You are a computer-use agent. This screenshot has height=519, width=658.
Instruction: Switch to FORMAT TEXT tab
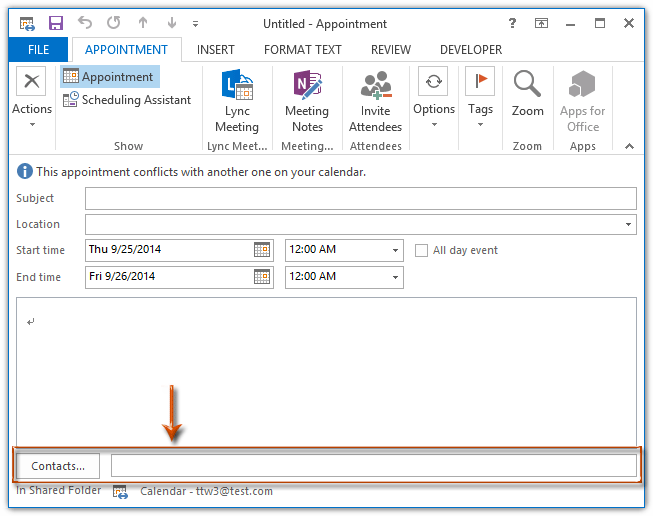pyautogui.click(x=303, y=49)
